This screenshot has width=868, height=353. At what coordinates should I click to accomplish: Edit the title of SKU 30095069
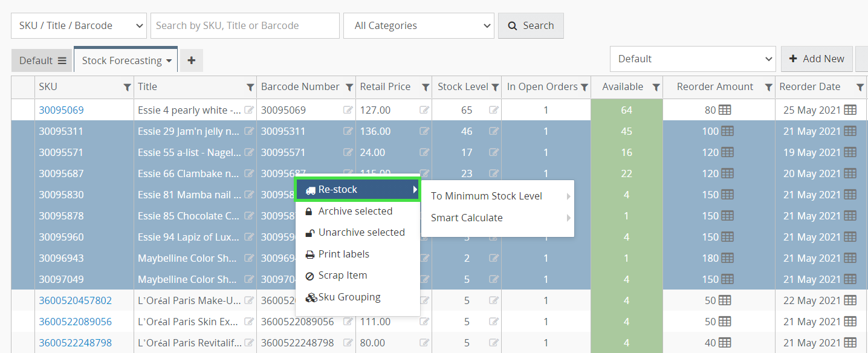249,110
